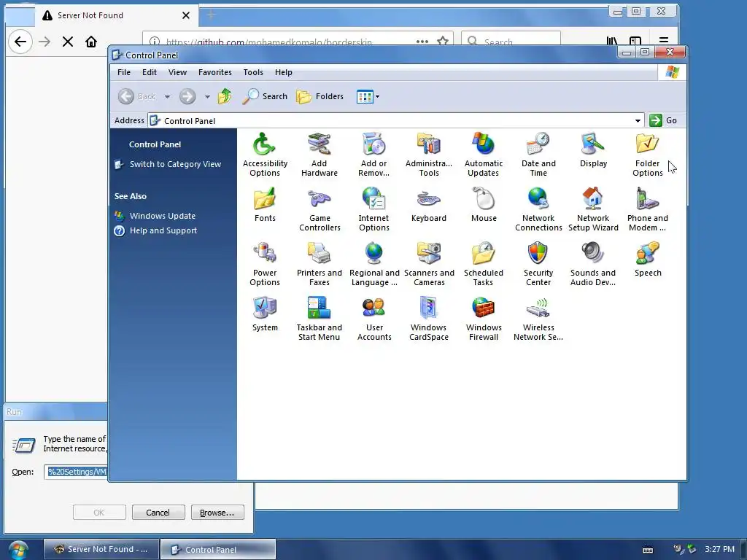Click the Start button on taskbar
The image size is (747, 560).
(x=18, y=550)
